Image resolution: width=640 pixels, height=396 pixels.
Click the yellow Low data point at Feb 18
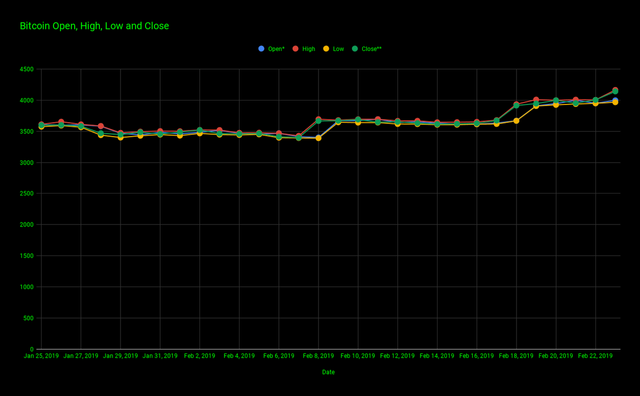(x=516, y=121)
